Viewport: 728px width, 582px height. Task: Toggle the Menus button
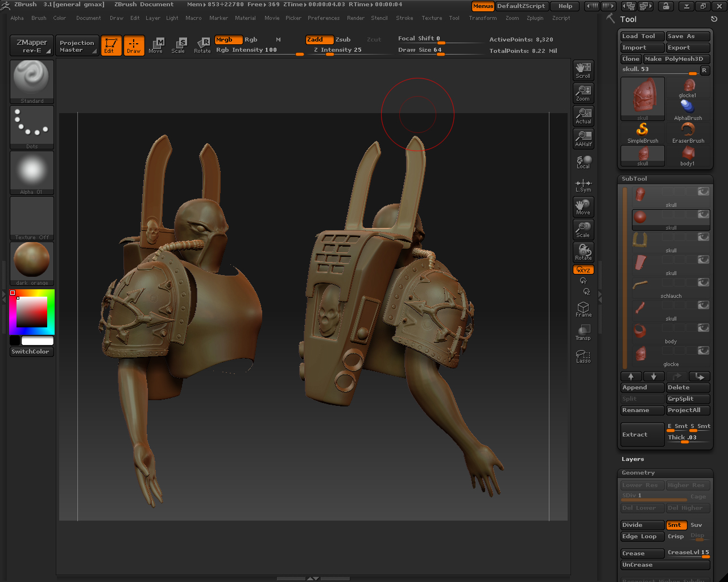click(x=483, y=6)
